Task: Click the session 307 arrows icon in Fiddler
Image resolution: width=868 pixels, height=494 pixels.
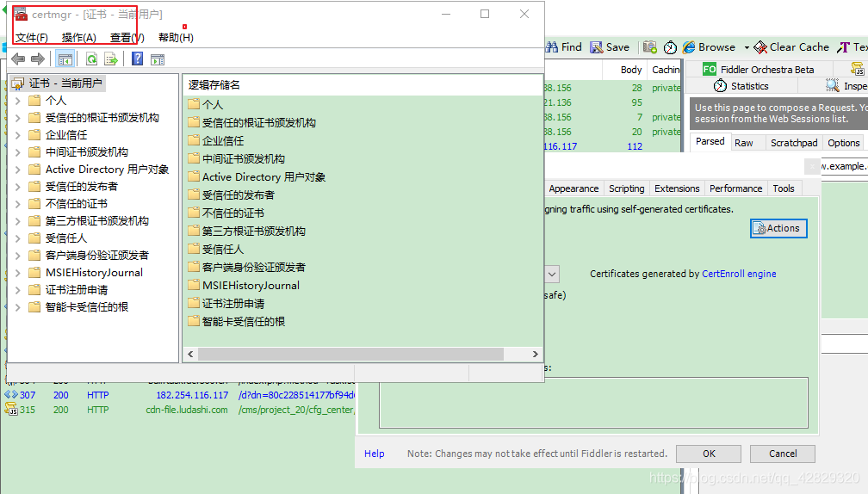Action: click(11, 395)
